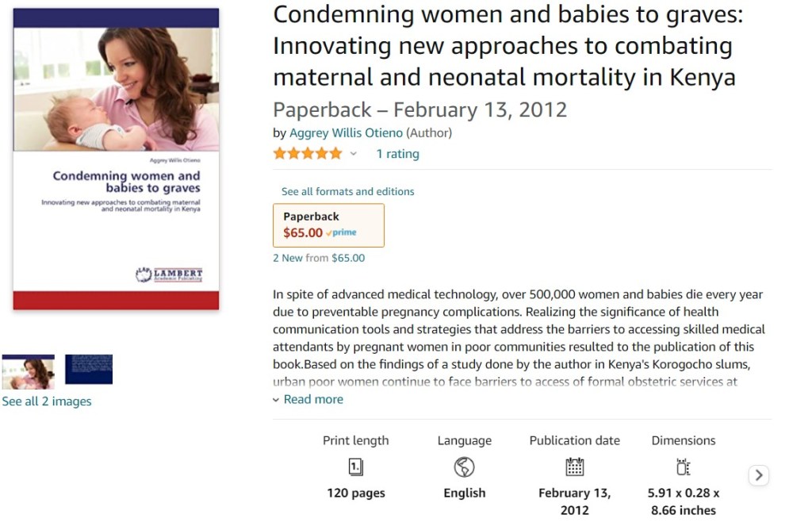Click the Lambert Academic Publishing logo
Screen dimensions: 812x530
coord(169,275)
